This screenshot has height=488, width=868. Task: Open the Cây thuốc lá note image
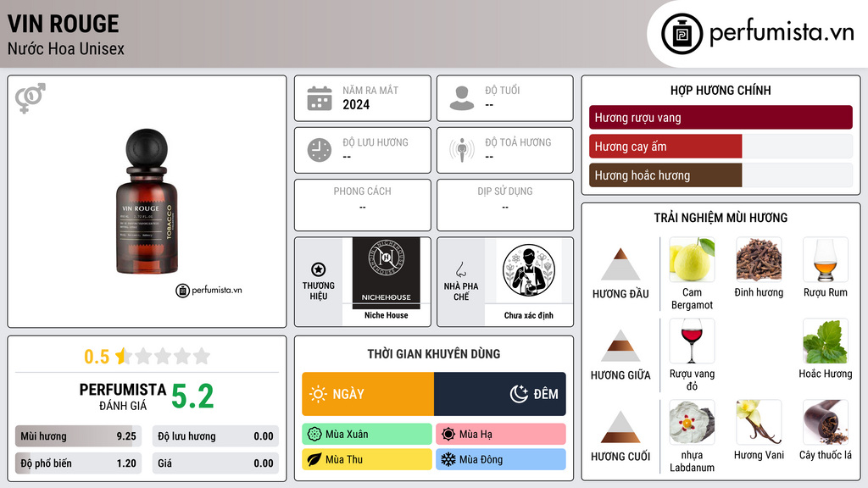[826, 422]
